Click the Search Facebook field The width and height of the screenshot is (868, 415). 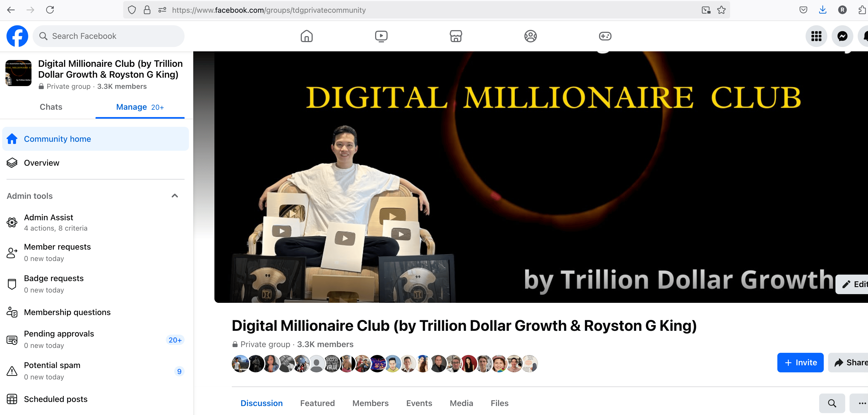pos(109,36)
